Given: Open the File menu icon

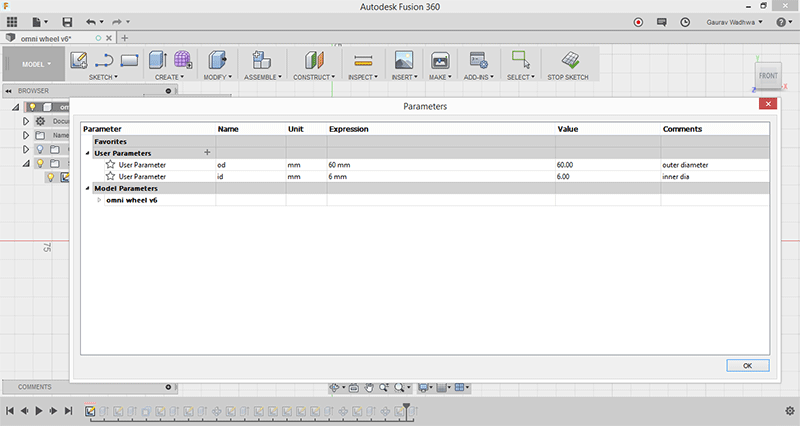Looking at the screenshot, I should 39,22.
